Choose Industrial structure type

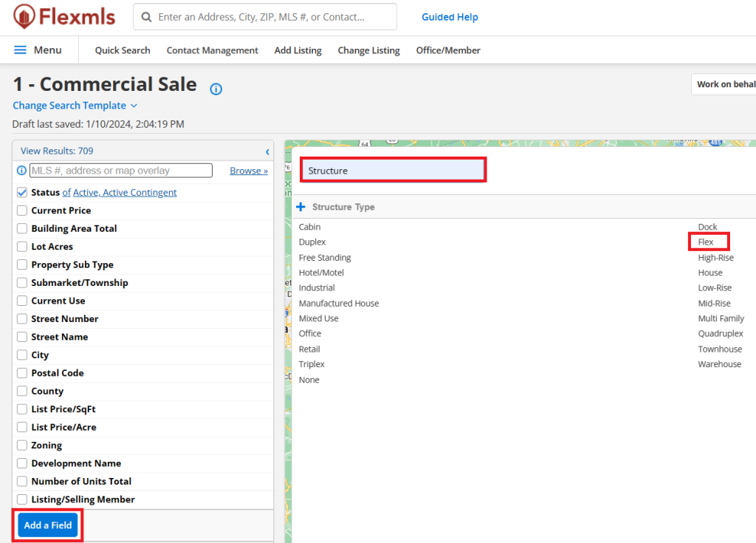pyautogui.click(x=316, y=288)
